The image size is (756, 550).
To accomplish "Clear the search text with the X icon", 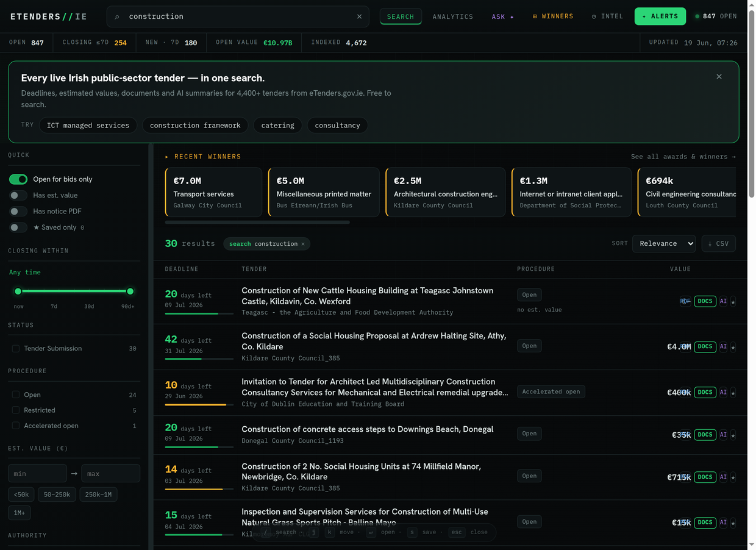I will (359, 16).
